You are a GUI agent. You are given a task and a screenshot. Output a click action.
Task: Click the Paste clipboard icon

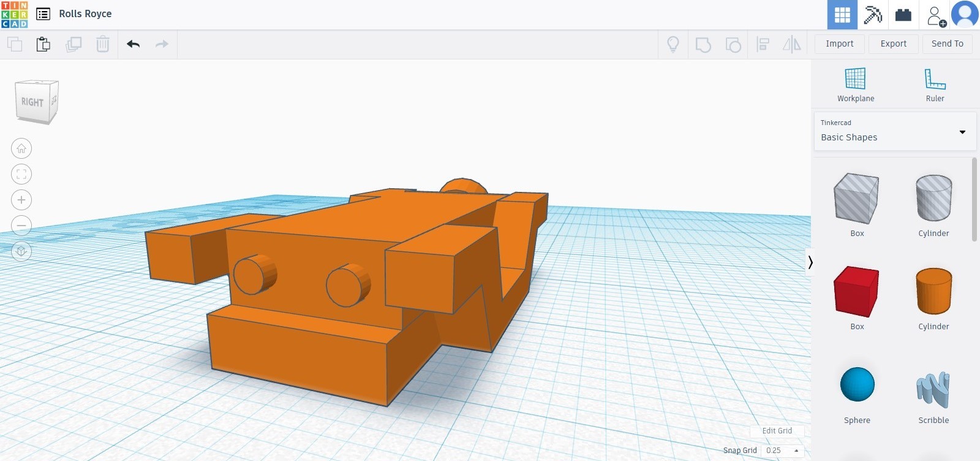coord(43,44)
